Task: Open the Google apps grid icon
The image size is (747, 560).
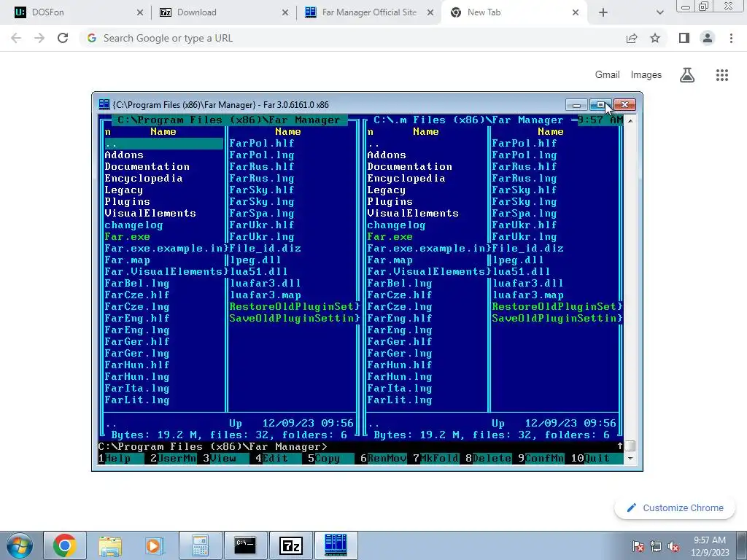Action: (722, 75)
